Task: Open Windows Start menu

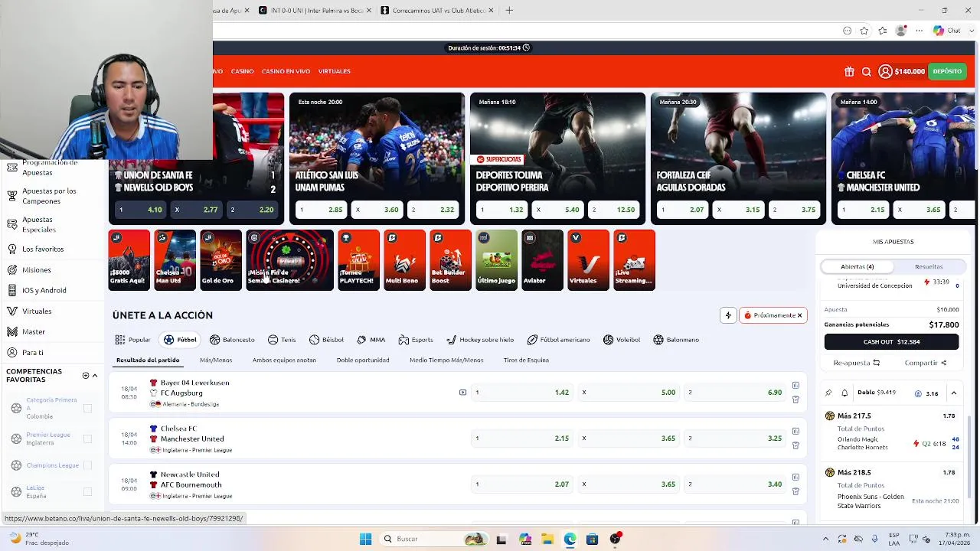Action: (x=365, y=539)
